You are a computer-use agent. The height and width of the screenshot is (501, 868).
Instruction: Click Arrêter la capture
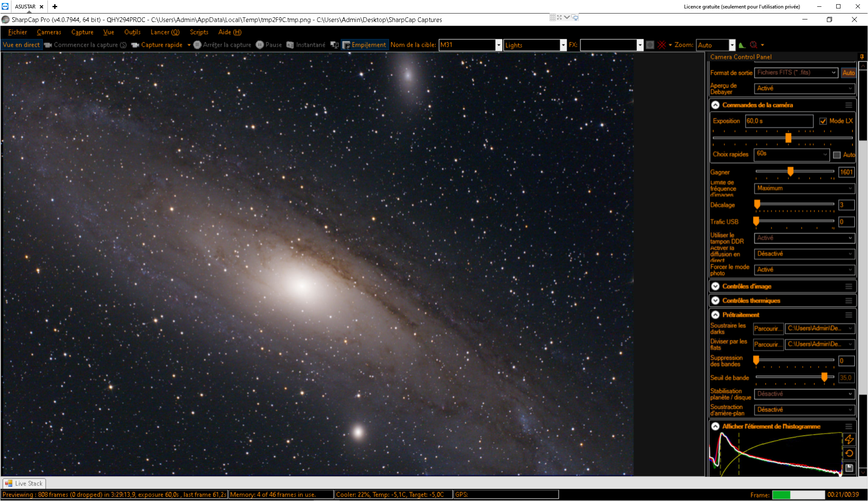click(222, 45)
